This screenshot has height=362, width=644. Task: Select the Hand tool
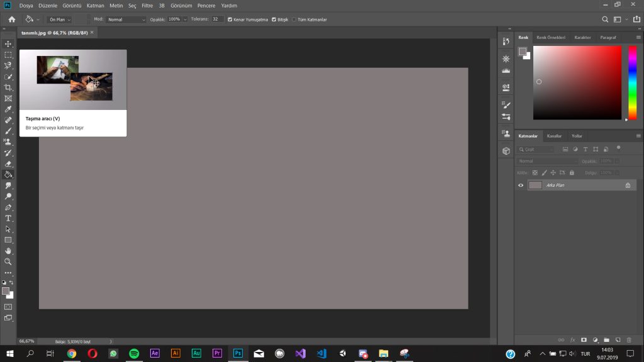(8, 251)
